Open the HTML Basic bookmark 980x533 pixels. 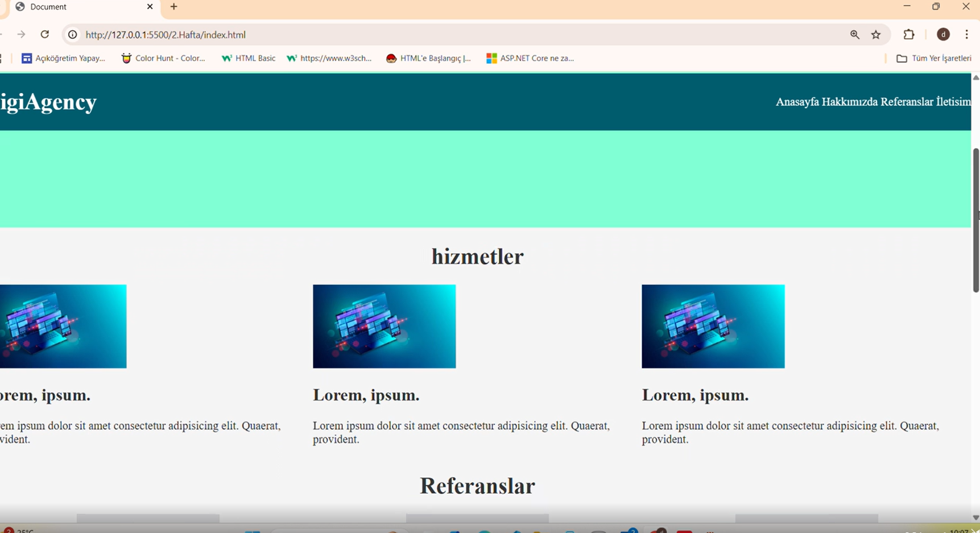[x=249, y=58]
